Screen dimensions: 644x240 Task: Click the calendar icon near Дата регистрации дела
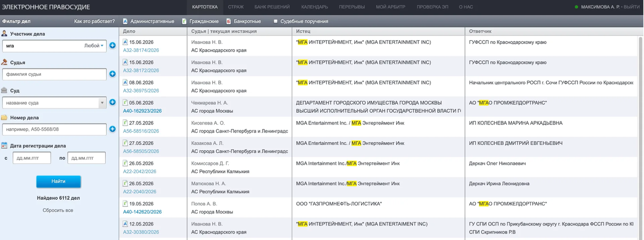[x=4, y=145]
